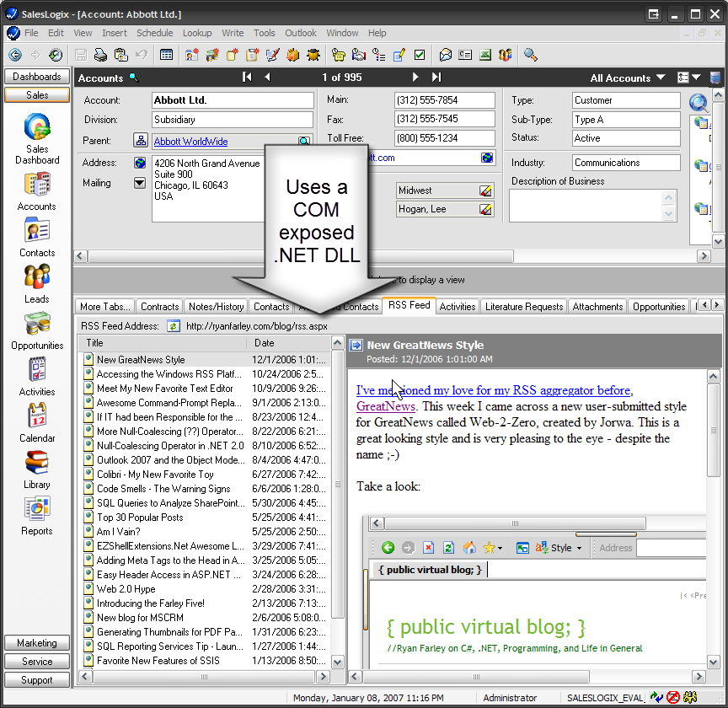This screenshot has width=728, height=708.
Task: Open the More Tabs... tab
Action: [x=105, y=307]
